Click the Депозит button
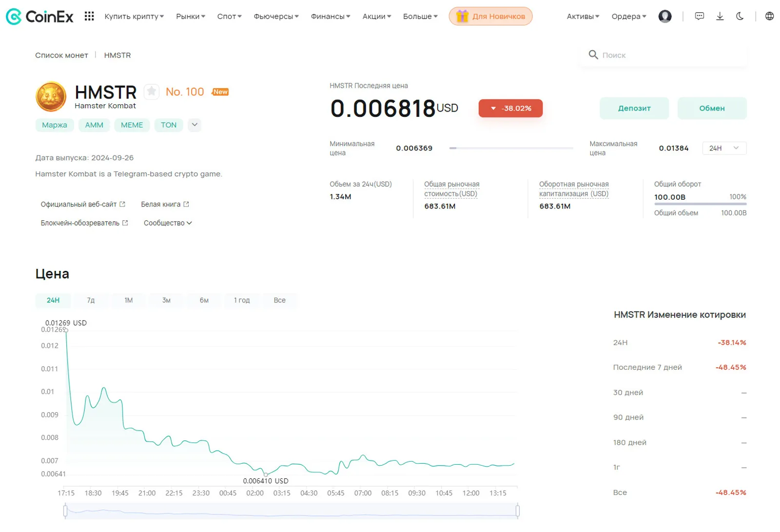 (x=634, y=108)
